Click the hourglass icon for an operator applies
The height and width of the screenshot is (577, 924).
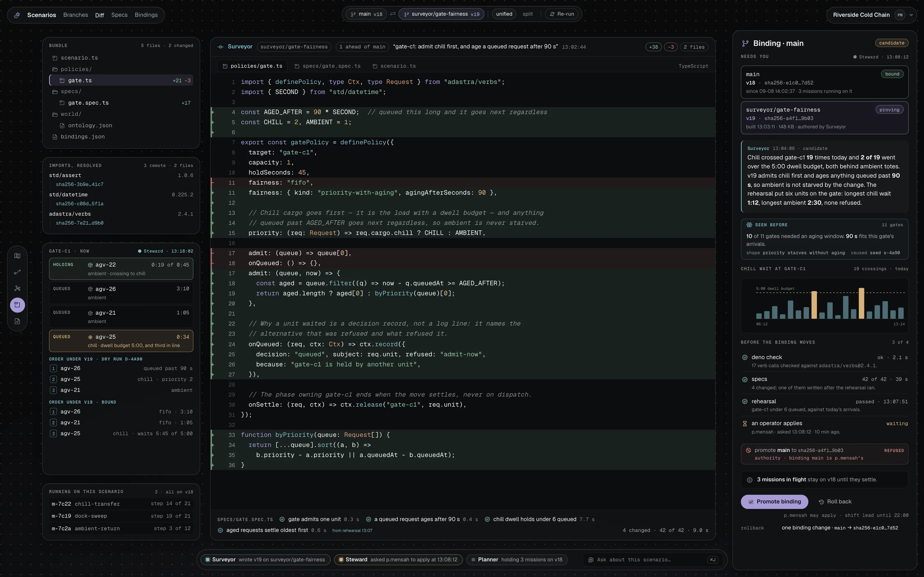(745, 424)
